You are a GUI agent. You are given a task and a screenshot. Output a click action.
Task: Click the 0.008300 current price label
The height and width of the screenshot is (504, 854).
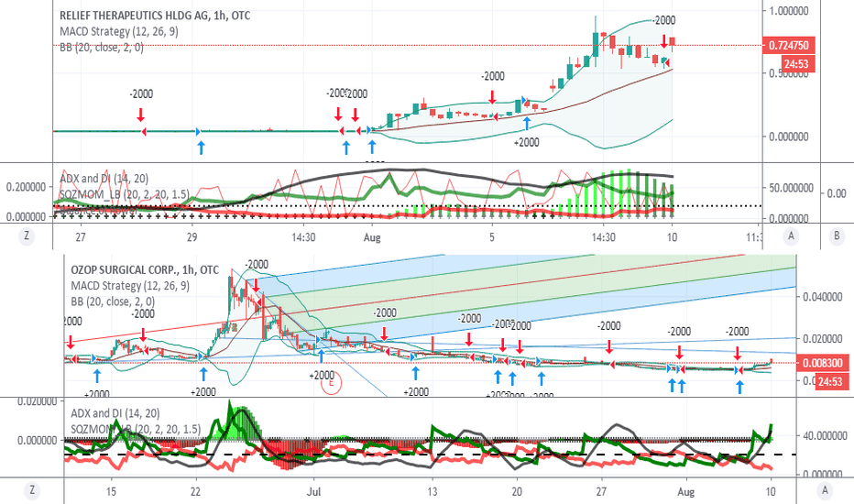823,363
